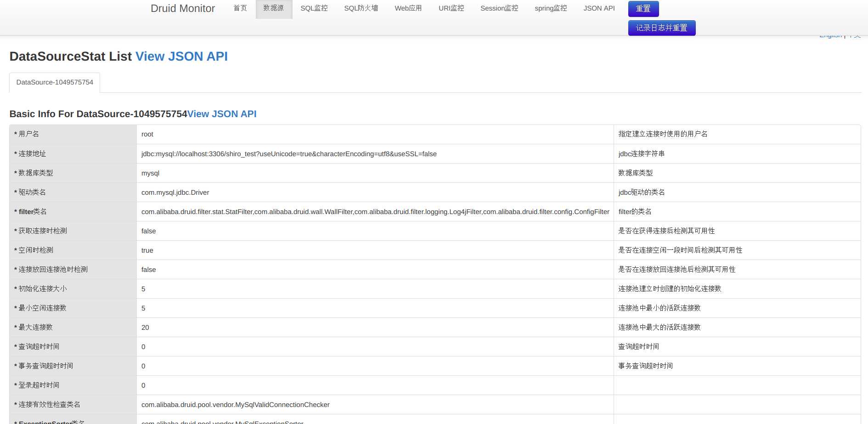Screen dimensions: 868x424
Task: Click the filter类名 value with StatFilter
Action: 375,212
